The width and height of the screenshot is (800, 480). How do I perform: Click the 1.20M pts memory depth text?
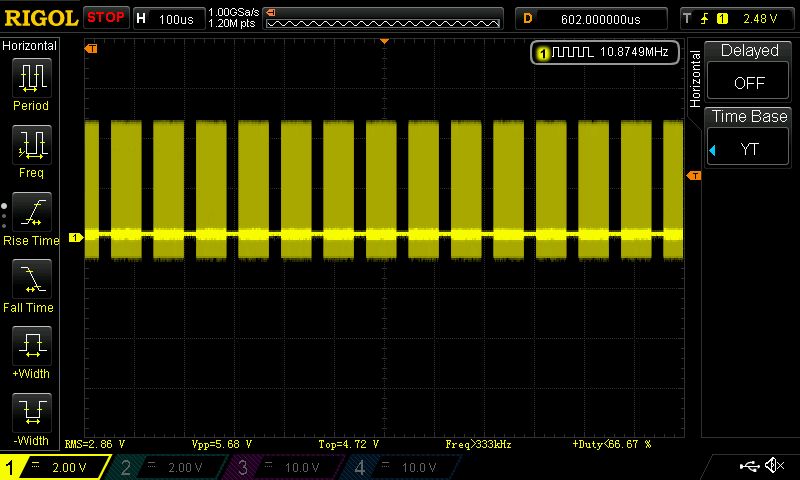click(232, 23)
